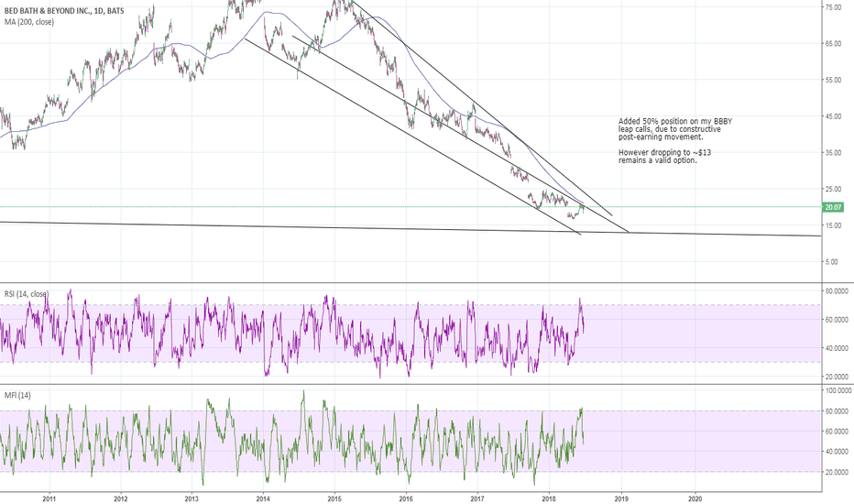Click the 2017 time axis label
This screenshot has width=854, height=504.
point(477,498)
